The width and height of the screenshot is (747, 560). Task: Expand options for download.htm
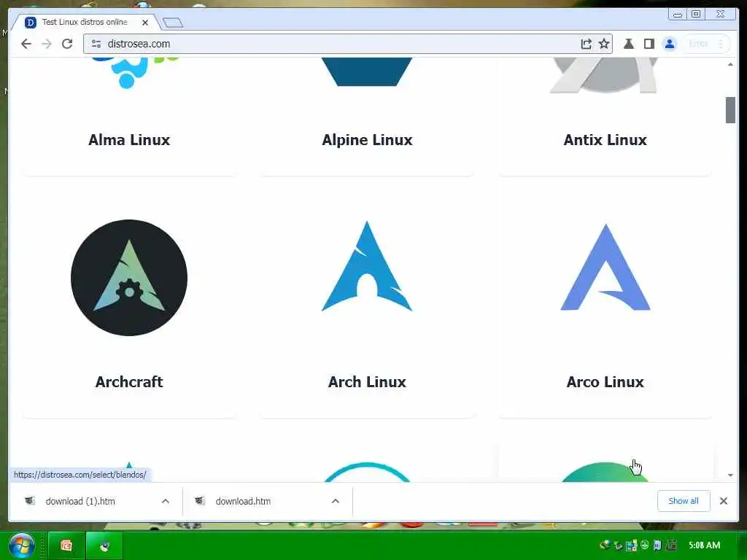pyautogui.click(x=336, y=501)
